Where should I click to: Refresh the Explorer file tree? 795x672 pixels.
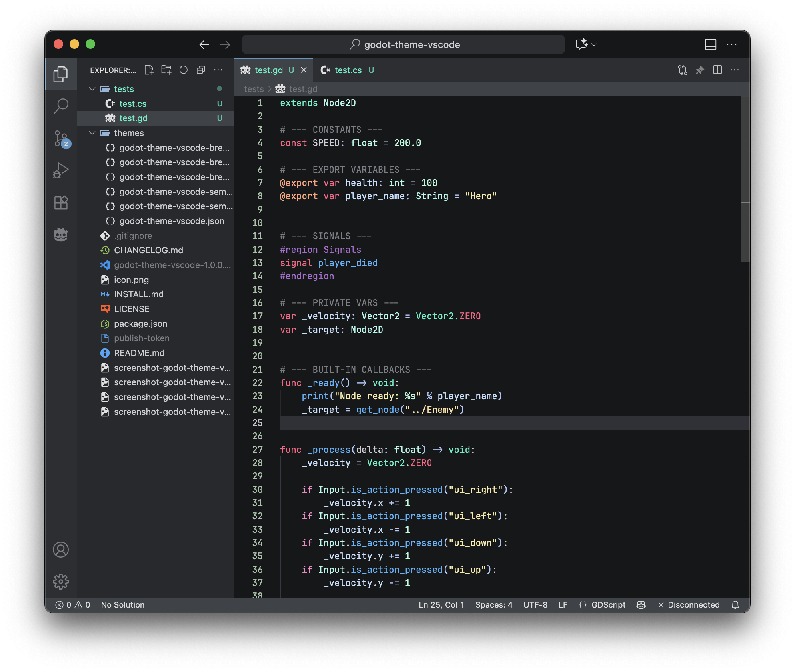(183, 70)
